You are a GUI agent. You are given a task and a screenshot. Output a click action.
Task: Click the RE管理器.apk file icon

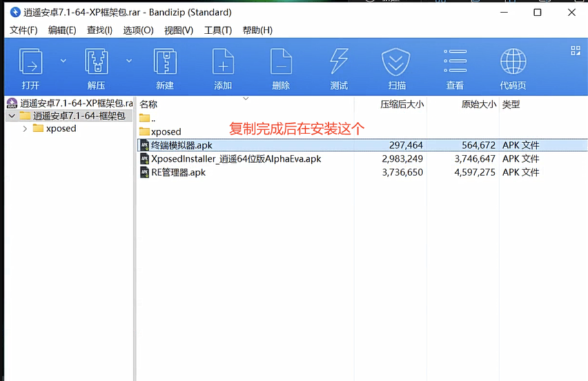click(144, 172)
